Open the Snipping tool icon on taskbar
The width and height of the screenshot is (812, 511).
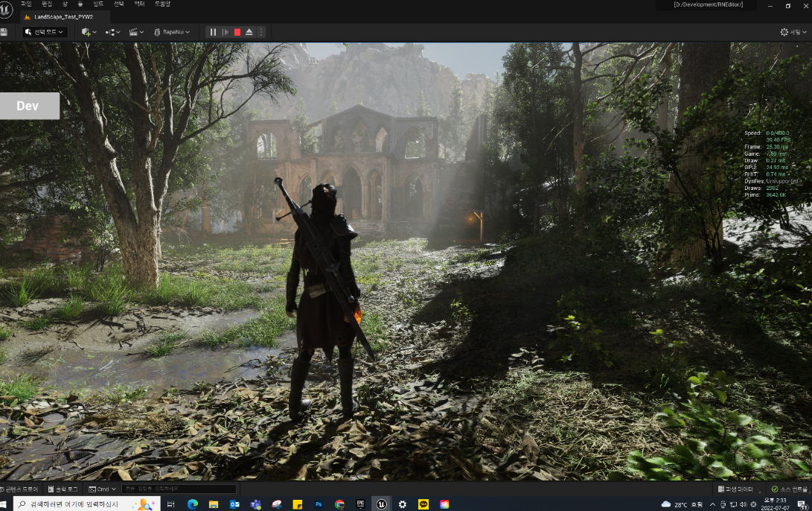pyautogui.click(x=277, y=504)
